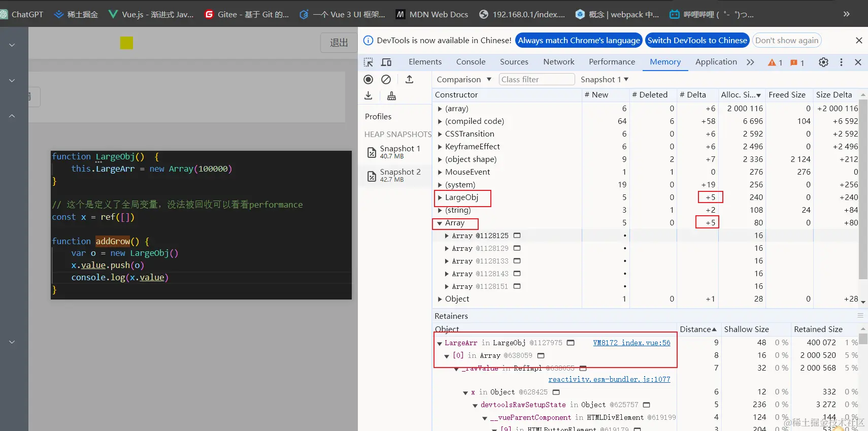Select the inspect element picker icon
This screenshot has width=868, height=431.
pos(369,62)
